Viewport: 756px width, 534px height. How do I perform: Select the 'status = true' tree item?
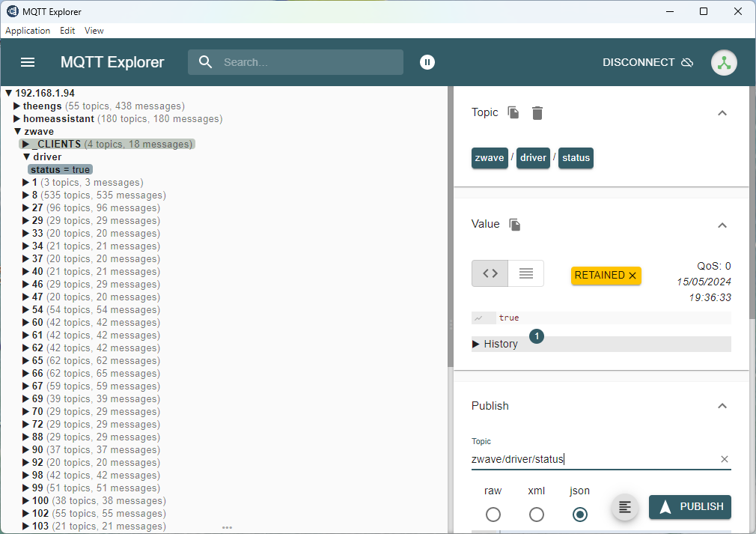click(x=61, y=170)
